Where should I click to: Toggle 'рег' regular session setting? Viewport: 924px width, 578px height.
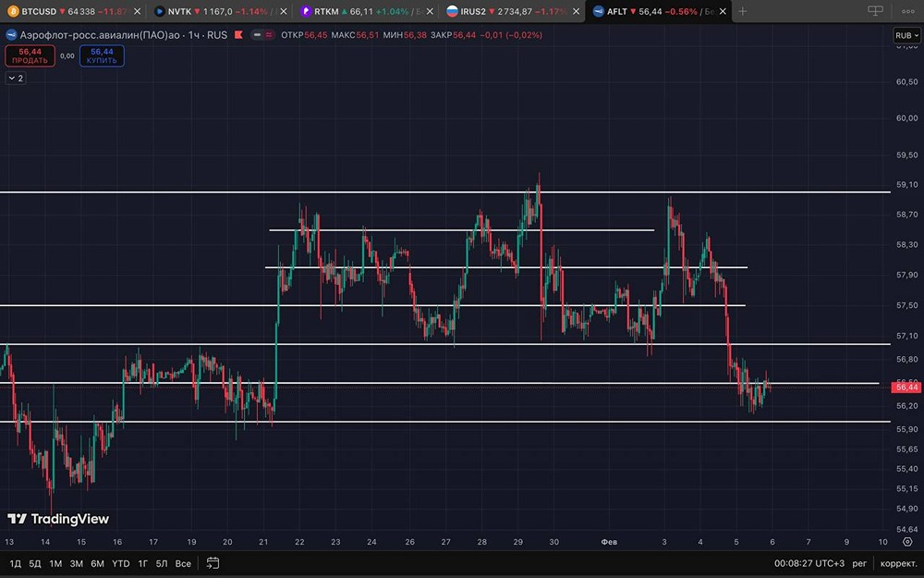coord(859,563)
